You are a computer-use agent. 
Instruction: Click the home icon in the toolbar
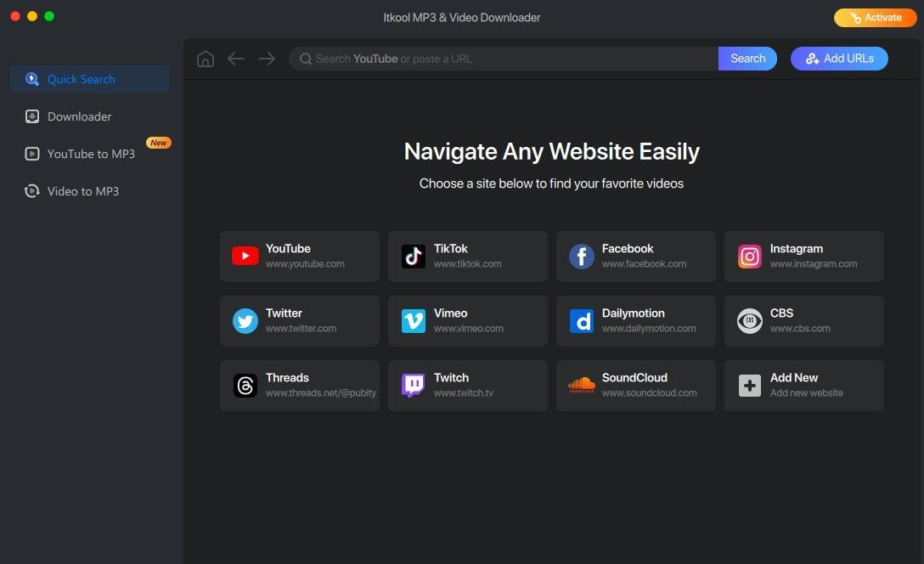point(205,59)
